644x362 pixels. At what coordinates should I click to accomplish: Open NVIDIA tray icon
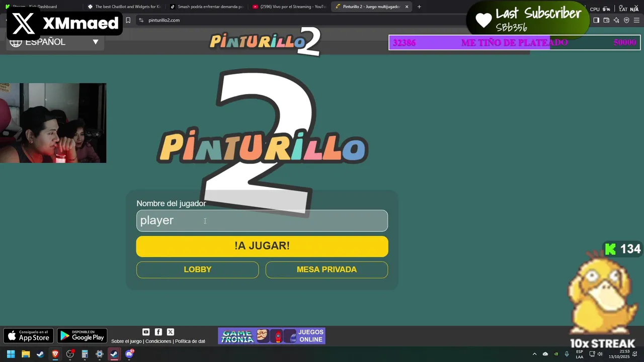(556, 354)
